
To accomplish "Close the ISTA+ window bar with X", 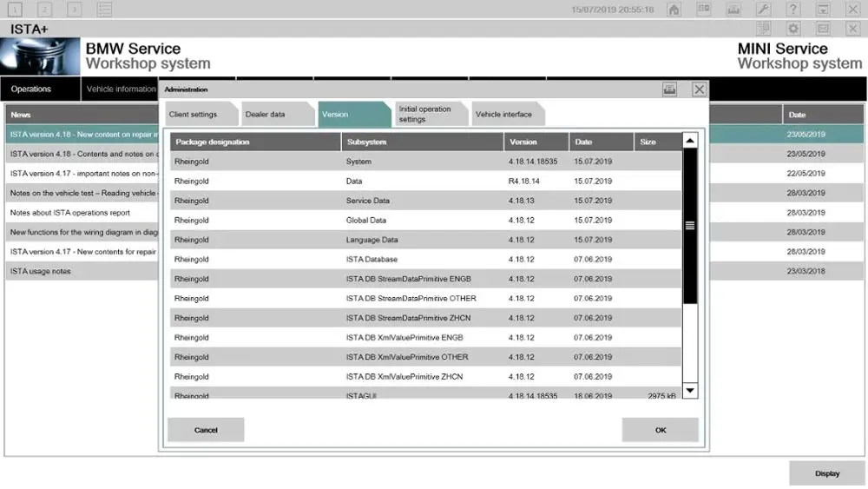I will (853, 29).
